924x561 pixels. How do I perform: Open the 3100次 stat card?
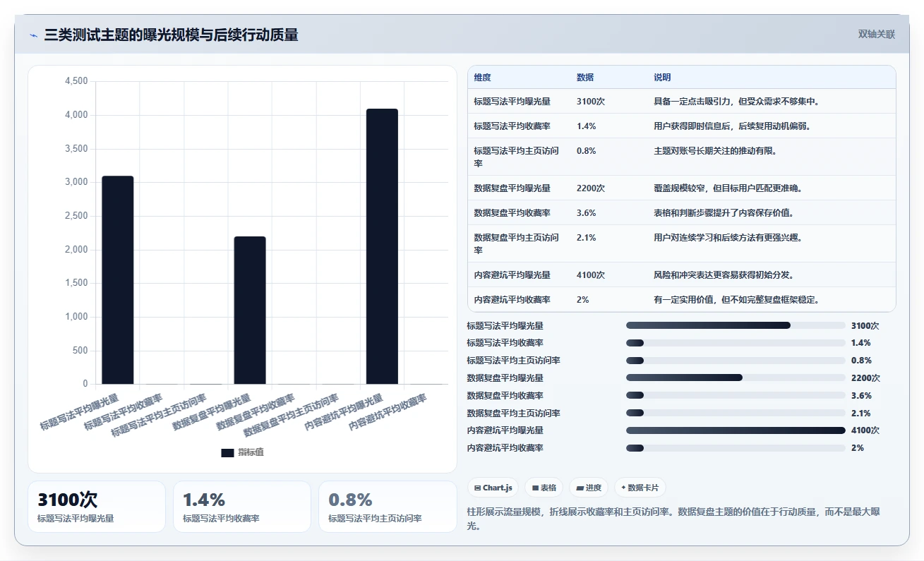[97, 507]
